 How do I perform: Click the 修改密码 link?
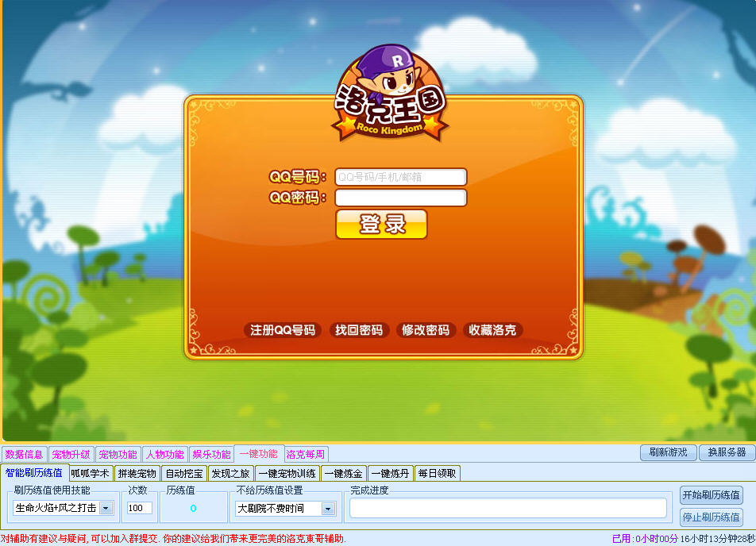click(426, 330)
